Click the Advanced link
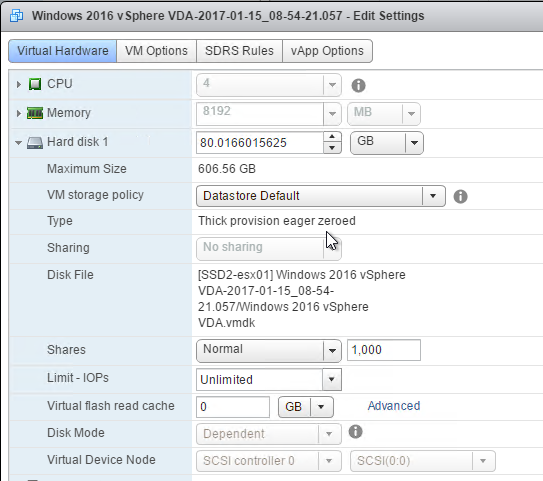The height and width of the screenshot is (481, 543). pyautogui.click(x=394, y=406)
